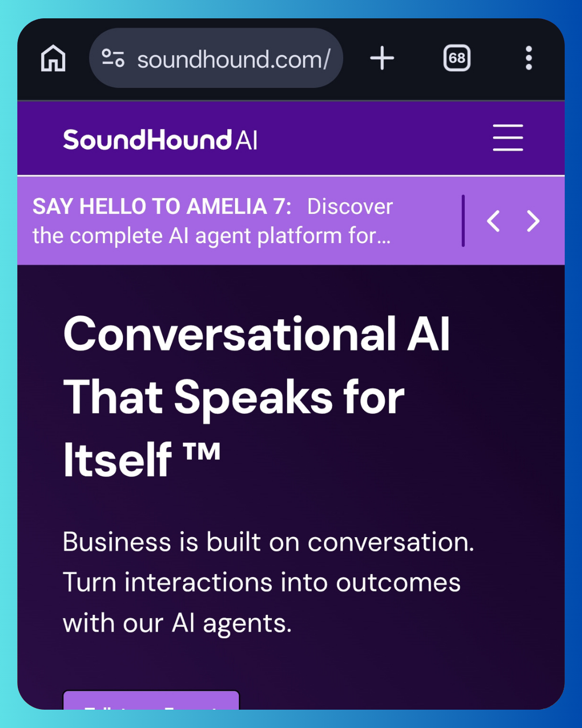The image size is (582, 728).
Task: Tap the SoundHound AI logo
Action: 161,139
